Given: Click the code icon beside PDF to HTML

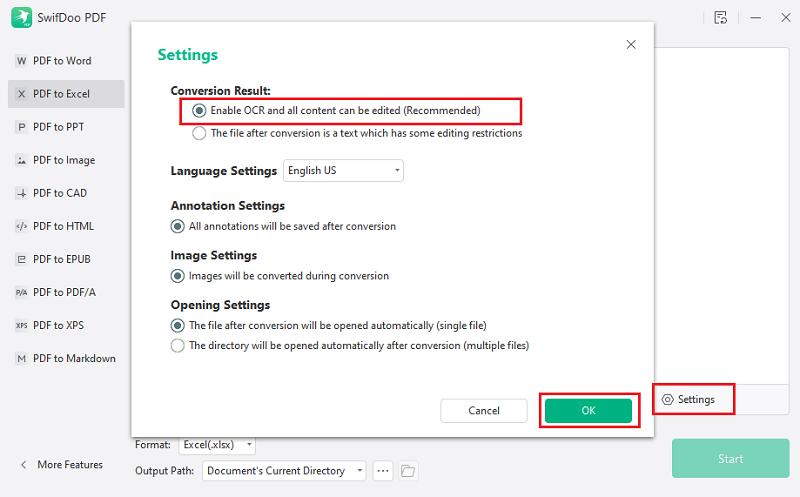Looking at the screenshot, I should pos(21,226).
